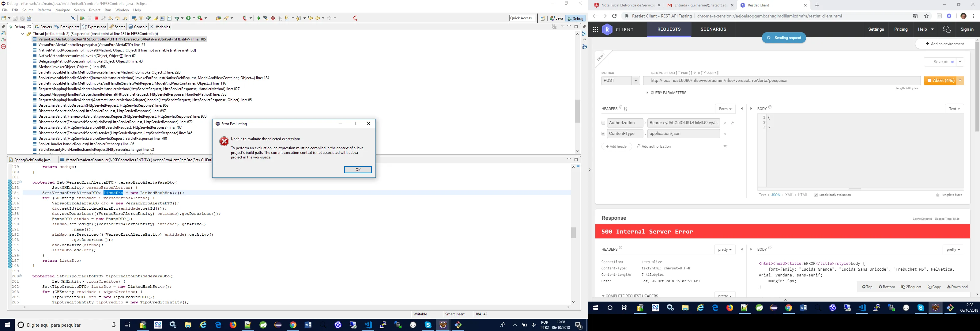Screen dimensions: 980x331
Task: Enable the Authorization header checkbox
Action: tap(603, 123)
